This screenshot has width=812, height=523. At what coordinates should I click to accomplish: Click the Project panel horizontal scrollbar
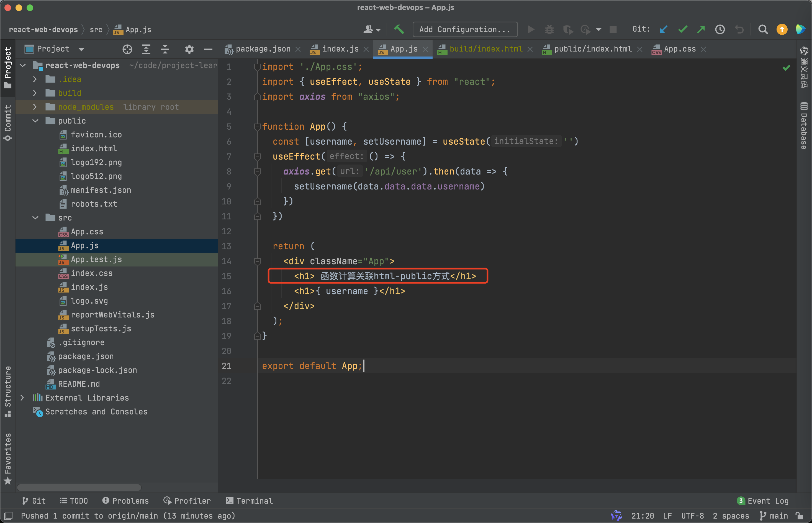pos(79,487)
